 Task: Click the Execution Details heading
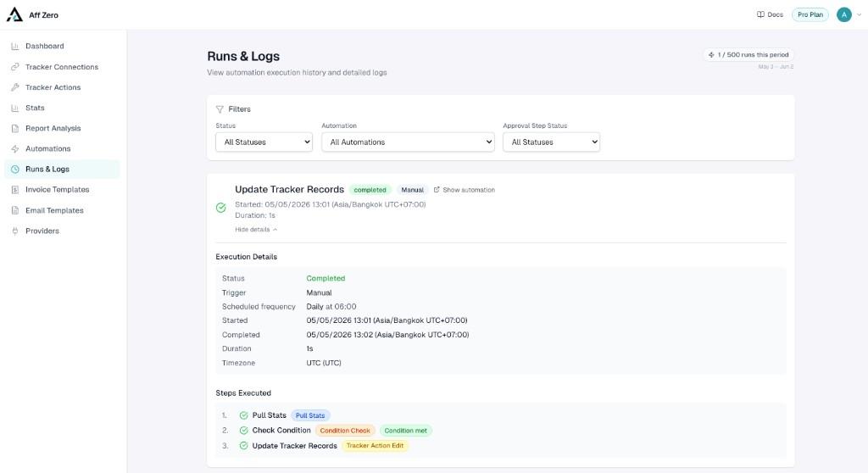pyautogui.click(x=247, y=257)
